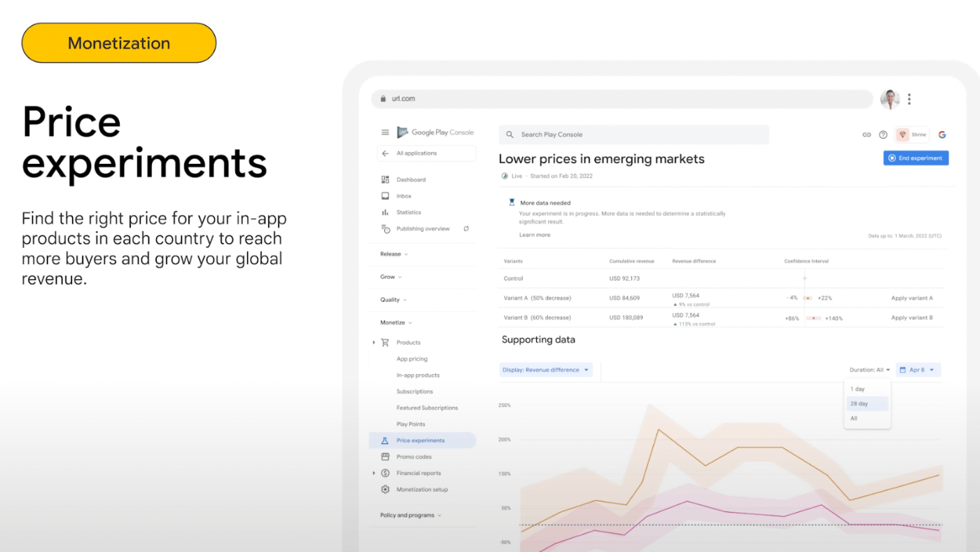Click the Monetization yellow label
This screenshot has width=980, height=552.
[119, 43]
